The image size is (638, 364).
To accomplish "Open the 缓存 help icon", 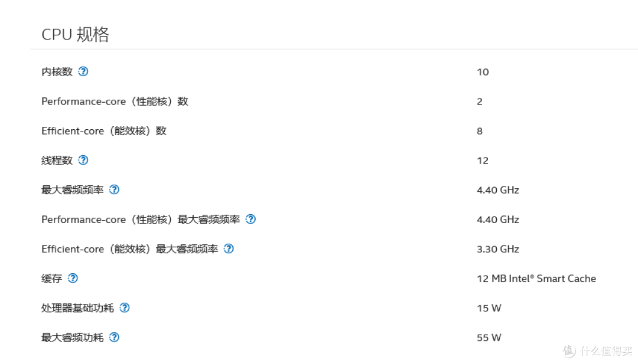I will (73, 278).
